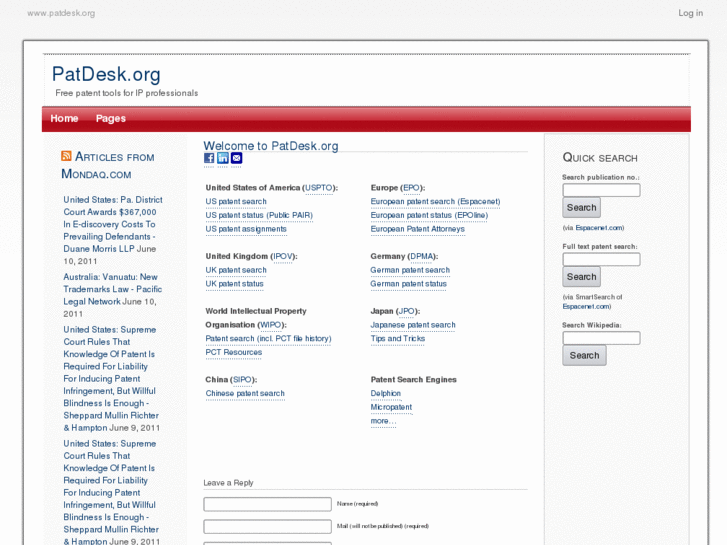Click the more... link under search engines

tap(383, 421)
